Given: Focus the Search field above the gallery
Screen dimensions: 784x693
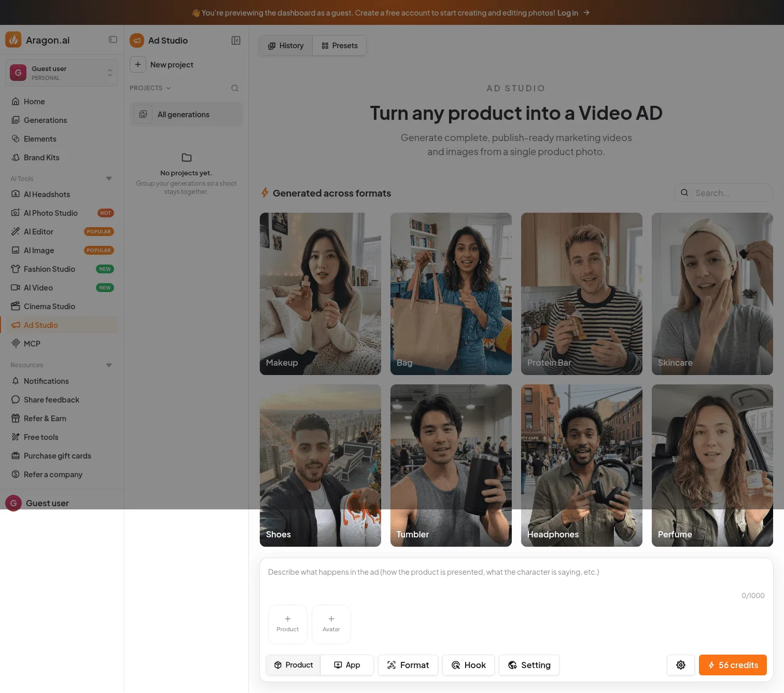Looking at the screenshot, I should click(724, 193).
